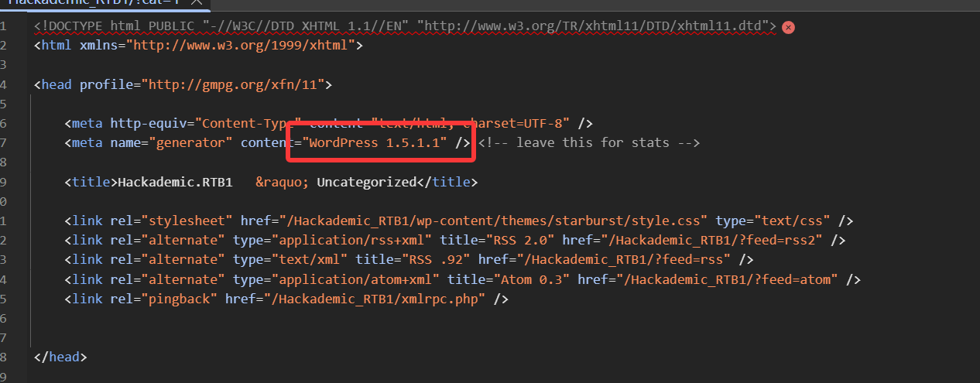Screen dimensions: 980x383
Task: Click the "leave this for stats" comment
Action: 589,142
